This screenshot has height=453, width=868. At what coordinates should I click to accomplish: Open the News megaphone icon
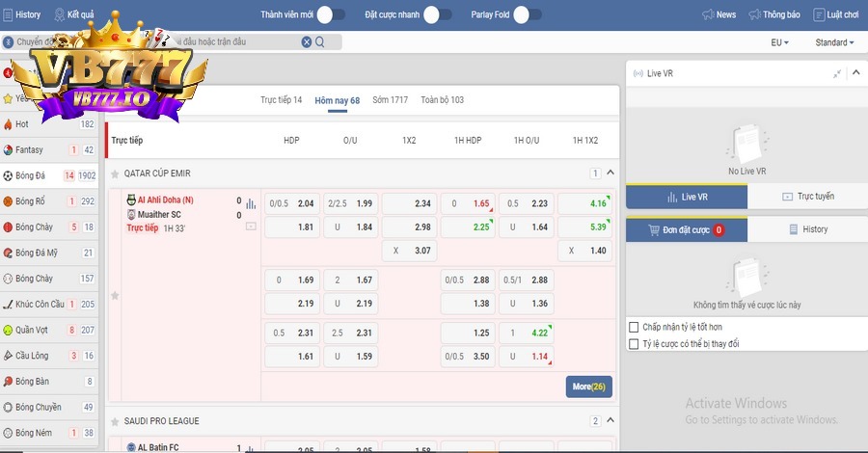click(x=708, y=14)
